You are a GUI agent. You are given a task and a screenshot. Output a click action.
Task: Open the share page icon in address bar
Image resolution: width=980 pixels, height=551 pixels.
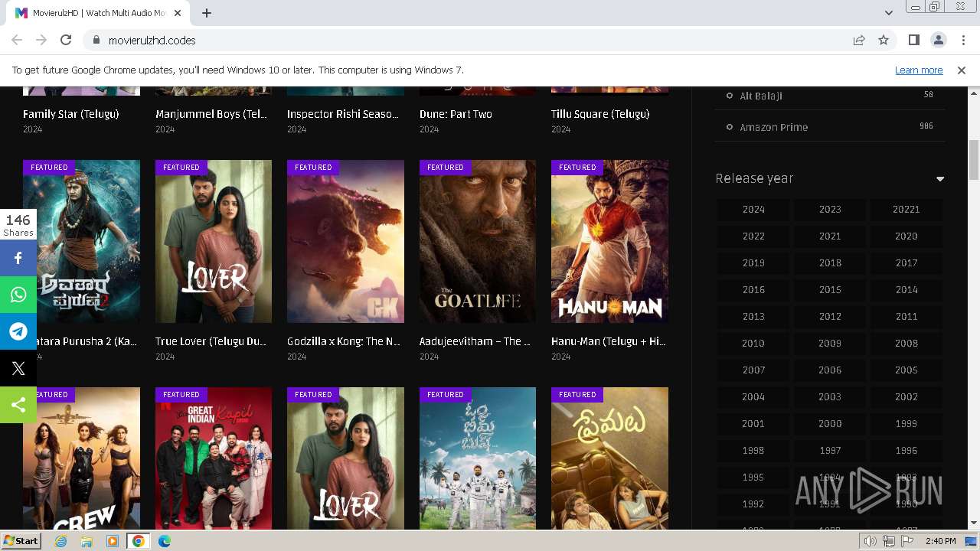(x=859, y=40)
